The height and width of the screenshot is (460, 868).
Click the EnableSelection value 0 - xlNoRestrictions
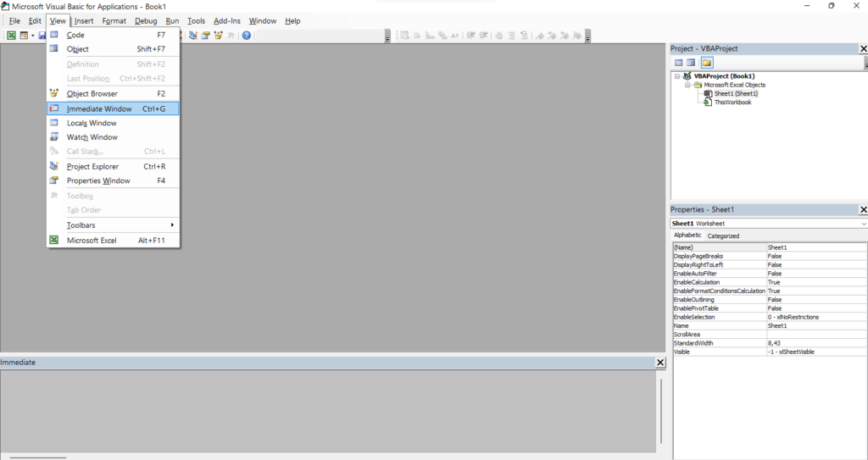pyautogui.click(x=816, y=317)
